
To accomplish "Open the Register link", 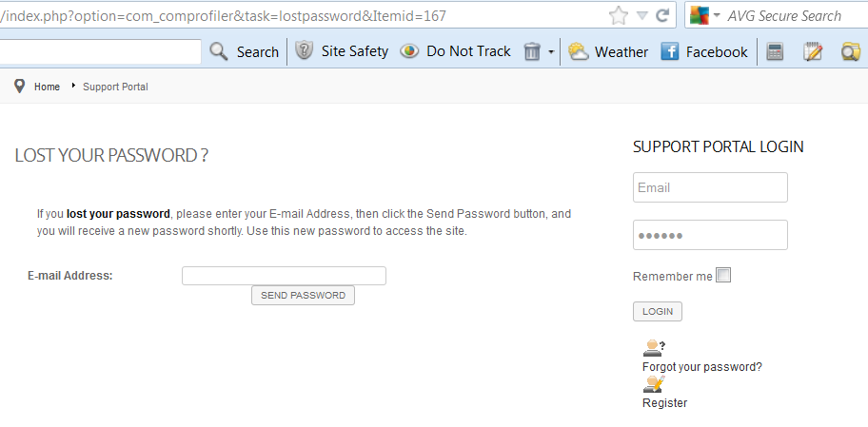I will pos(664,402).
